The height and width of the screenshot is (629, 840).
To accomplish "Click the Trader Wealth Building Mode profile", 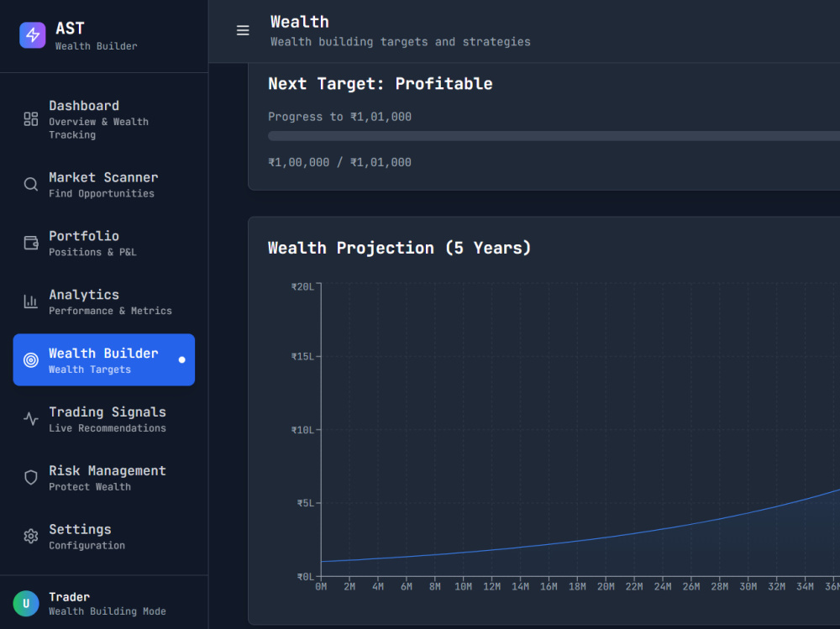I will [104, 603].
